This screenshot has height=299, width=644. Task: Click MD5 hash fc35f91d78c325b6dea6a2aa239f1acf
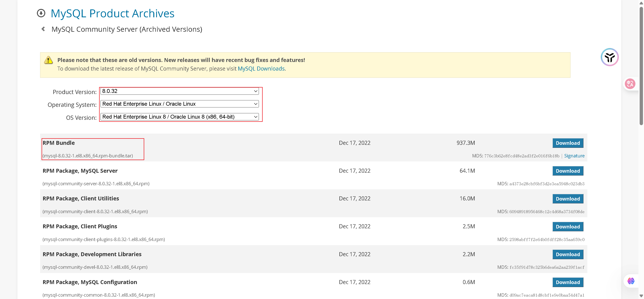[547, 267]
